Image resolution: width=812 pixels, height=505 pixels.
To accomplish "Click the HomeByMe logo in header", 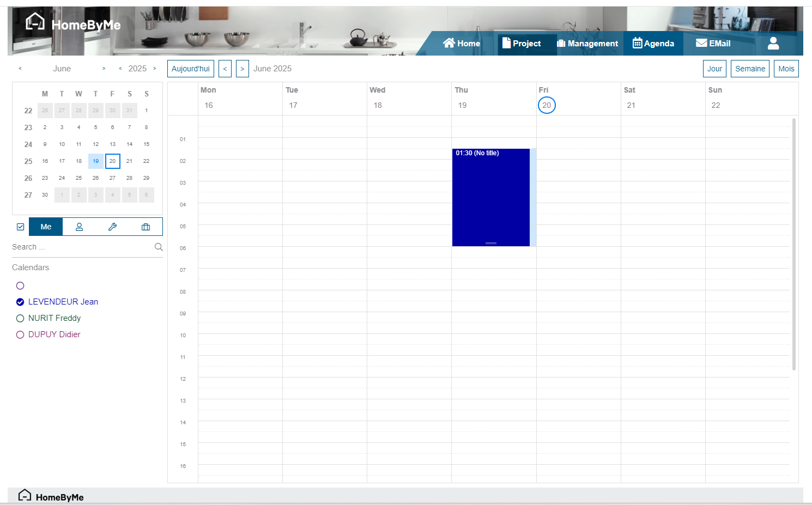I will click(73, 23).
